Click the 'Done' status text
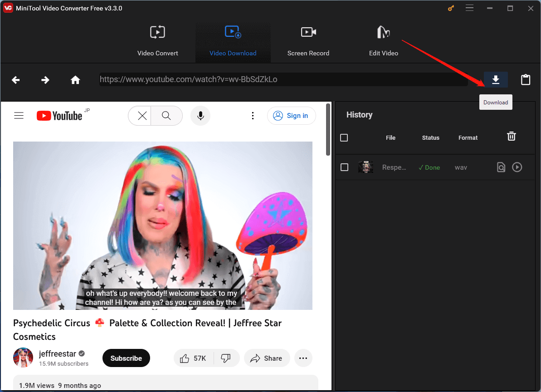Screen dimensions: 541x392 point(429,167)
